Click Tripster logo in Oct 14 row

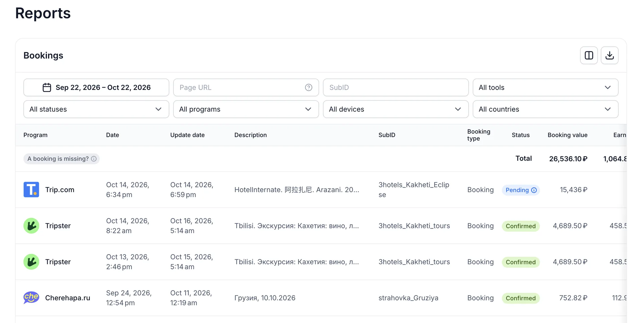pos(31,226)
